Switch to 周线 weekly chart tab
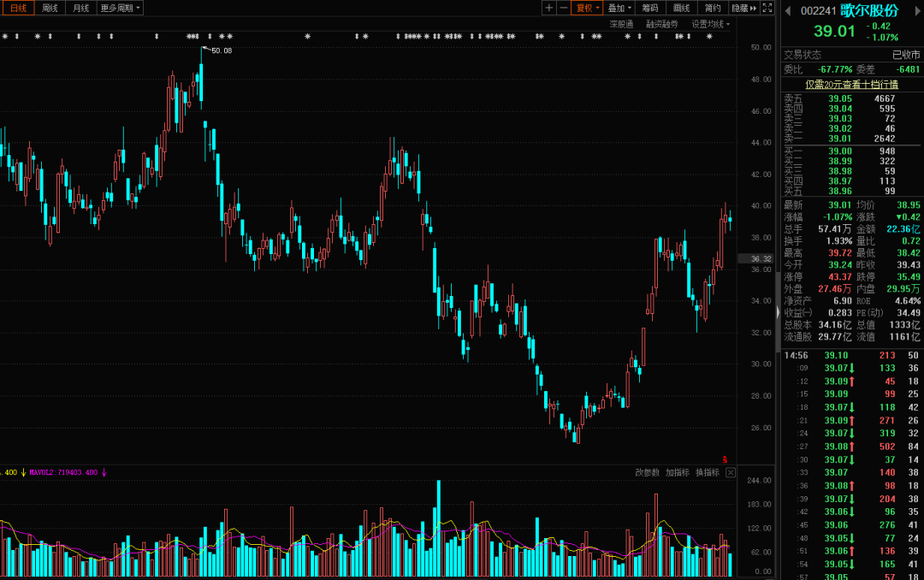The height and width of the screenshot is (580, 924). (x=50, y=8)
